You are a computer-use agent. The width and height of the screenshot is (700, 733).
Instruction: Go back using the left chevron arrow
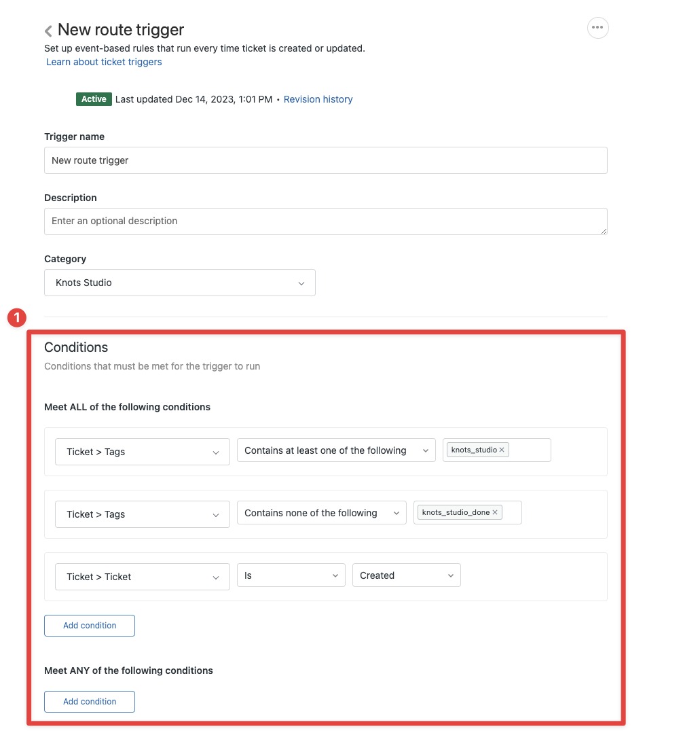pos(48,31)
